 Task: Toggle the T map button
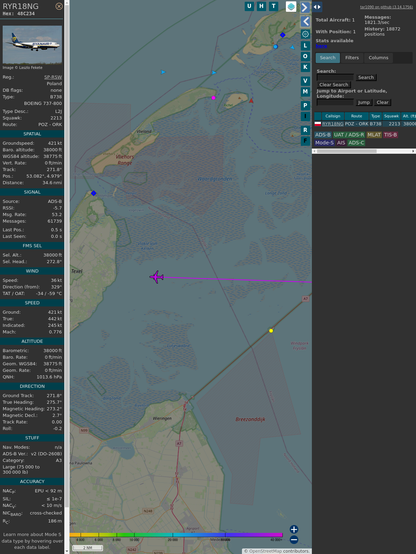coord(273,6)
